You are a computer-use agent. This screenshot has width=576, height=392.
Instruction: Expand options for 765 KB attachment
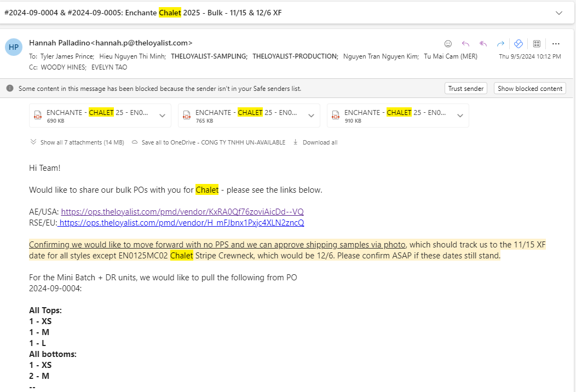311,116
